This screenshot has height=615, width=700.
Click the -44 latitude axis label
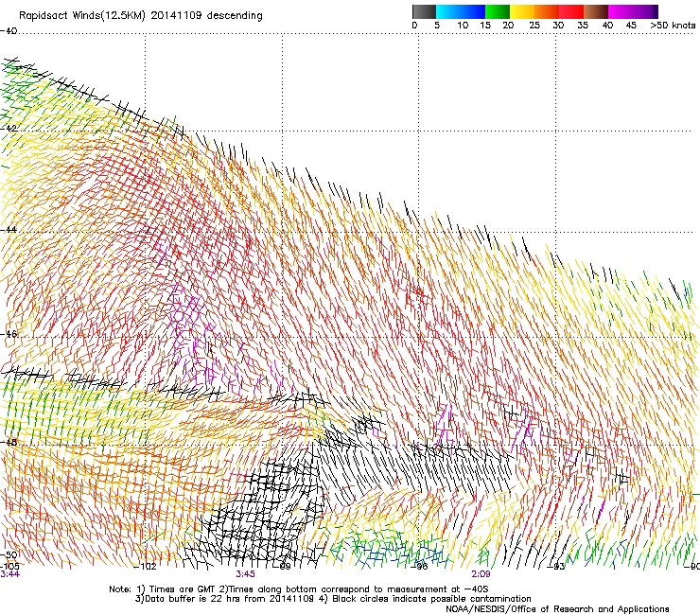coord(9,230)
